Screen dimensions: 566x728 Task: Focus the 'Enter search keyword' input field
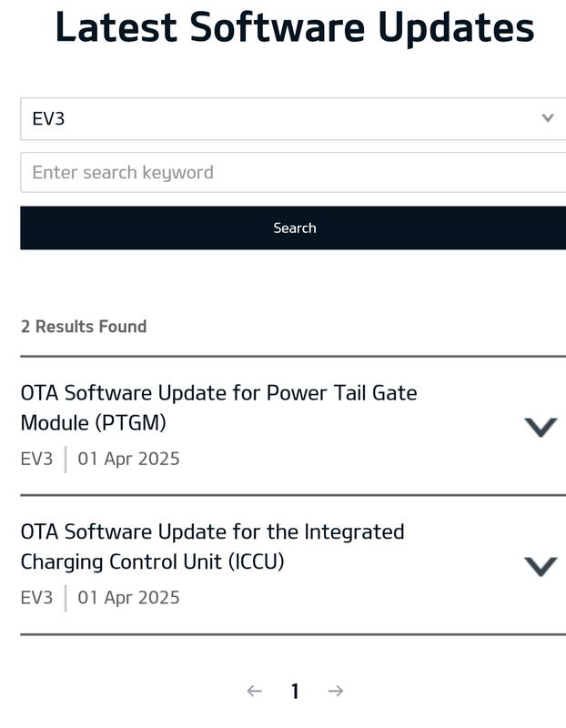point(291,172)
